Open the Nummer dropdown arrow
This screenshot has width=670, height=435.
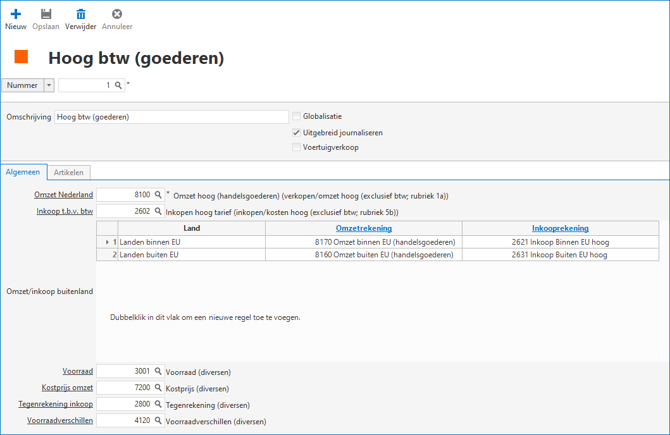(x=49, y=86)
